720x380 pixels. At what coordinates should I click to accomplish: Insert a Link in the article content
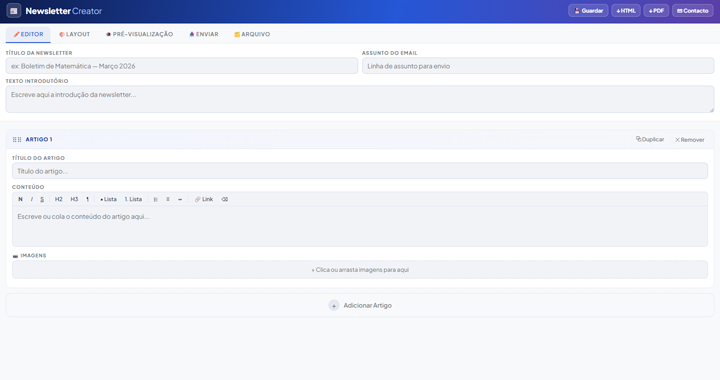204,199
